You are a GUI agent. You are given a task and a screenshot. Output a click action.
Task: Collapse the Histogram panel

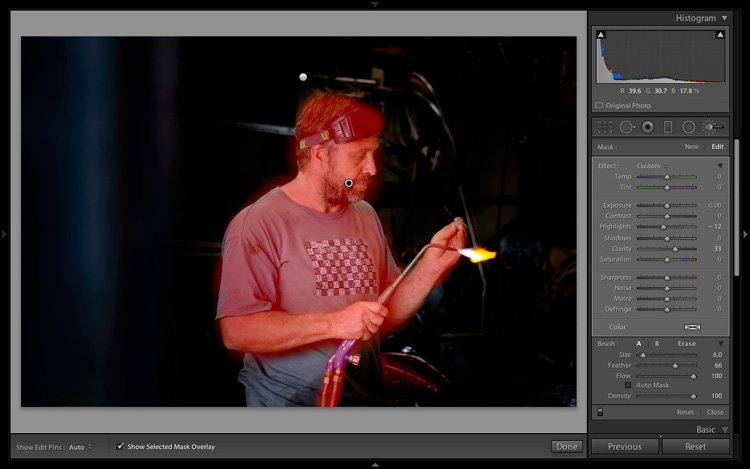[724, 18]
